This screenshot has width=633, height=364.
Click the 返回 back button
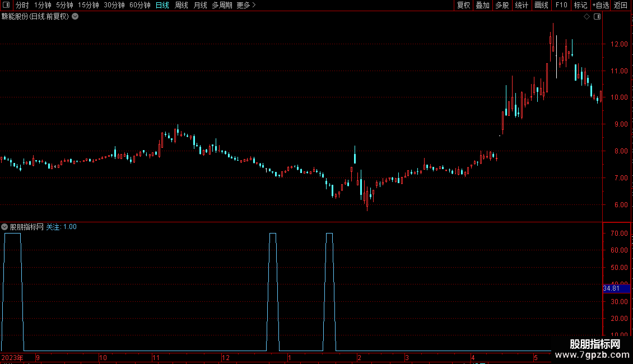(621, 5)
